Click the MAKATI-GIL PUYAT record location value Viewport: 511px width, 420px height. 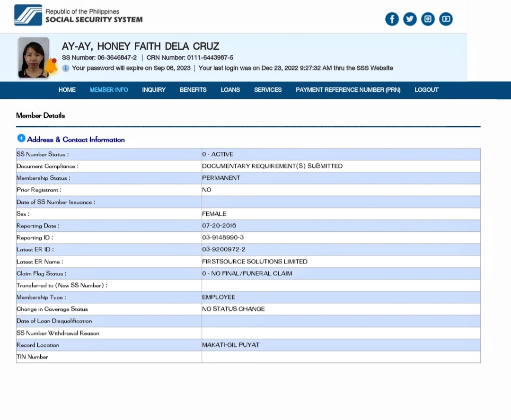[231, 345]
